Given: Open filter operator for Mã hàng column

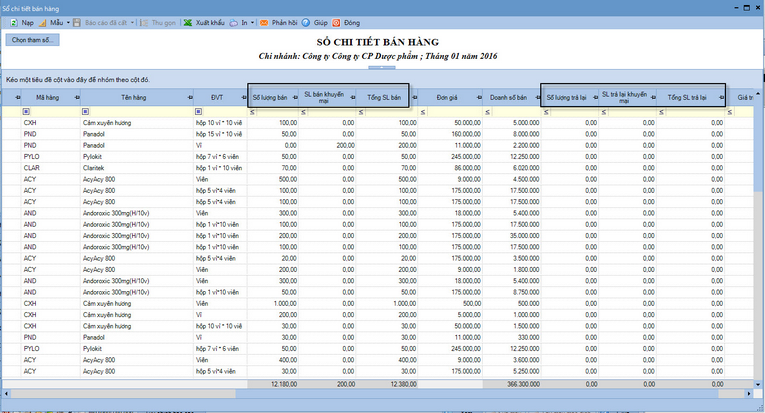Looking at the screenshot, I should coord(26,112).
